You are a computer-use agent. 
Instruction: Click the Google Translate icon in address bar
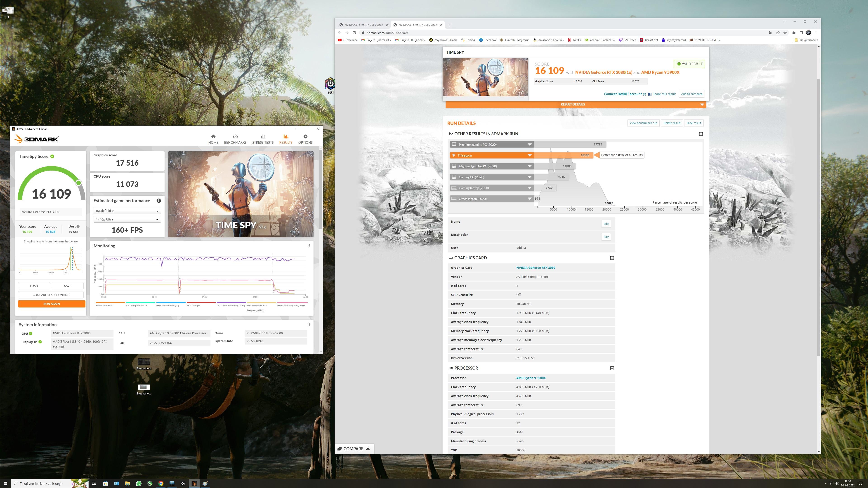pos(770,33)
